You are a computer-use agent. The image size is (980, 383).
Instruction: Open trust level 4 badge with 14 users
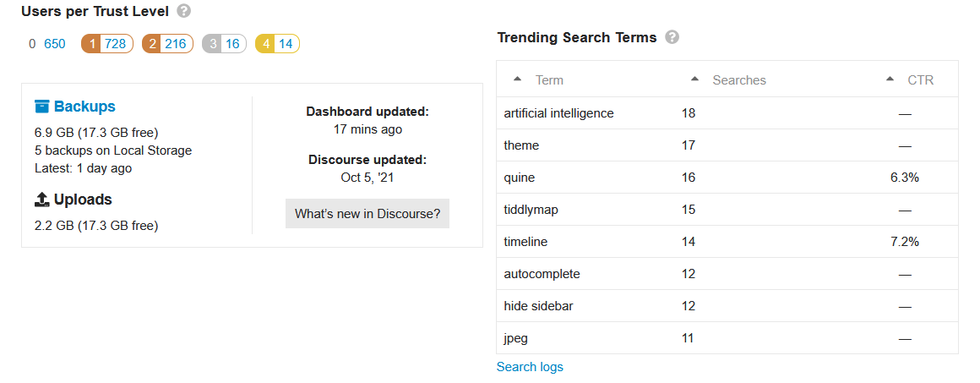pos(277,44)
